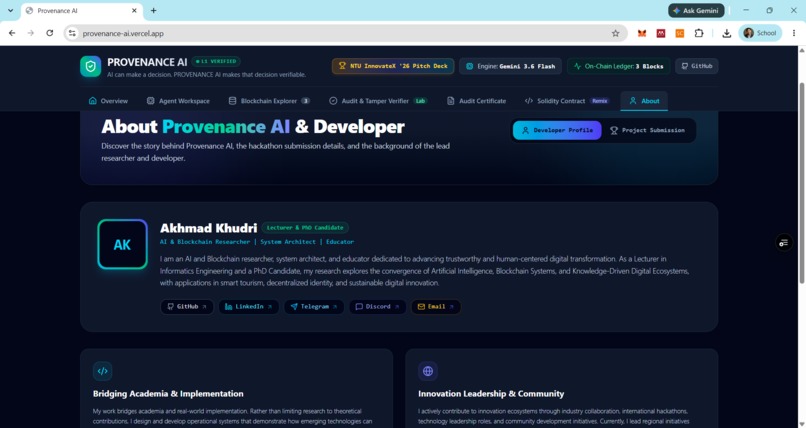Click the AK avatar tile
The height and width of the screenshot is (428, 806).
pos(122,245)
